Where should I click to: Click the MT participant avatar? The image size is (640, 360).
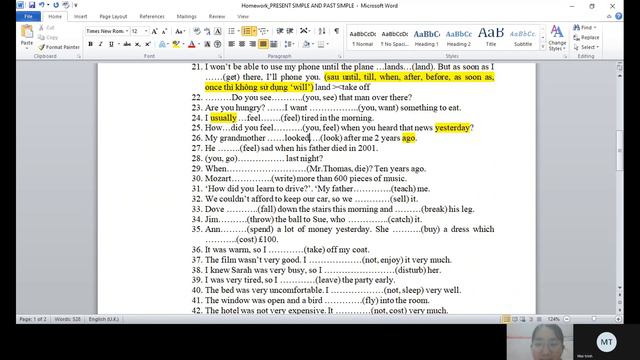click(607, 342)
